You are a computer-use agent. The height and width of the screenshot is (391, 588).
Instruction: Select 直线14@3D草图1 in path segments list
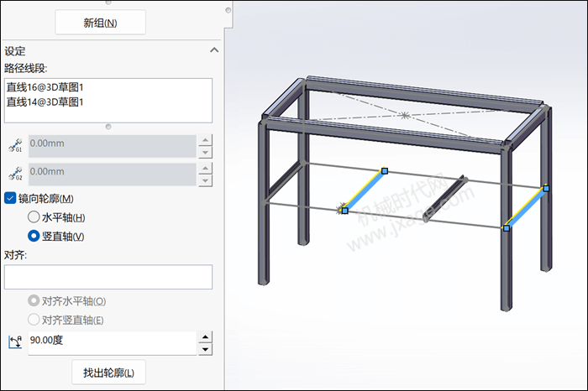tap(45, 102)
